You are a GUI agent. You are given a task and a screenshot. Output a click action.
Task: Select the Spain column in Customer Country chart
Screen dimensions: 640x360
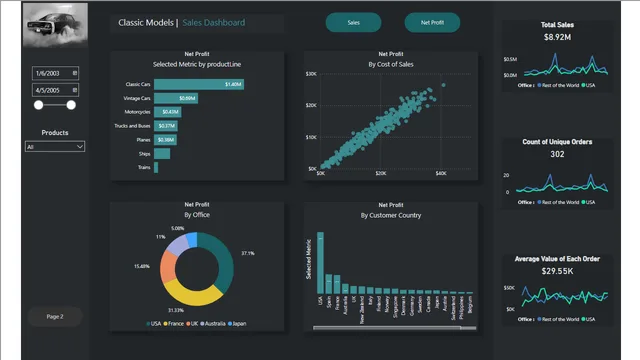pos(329,284)
